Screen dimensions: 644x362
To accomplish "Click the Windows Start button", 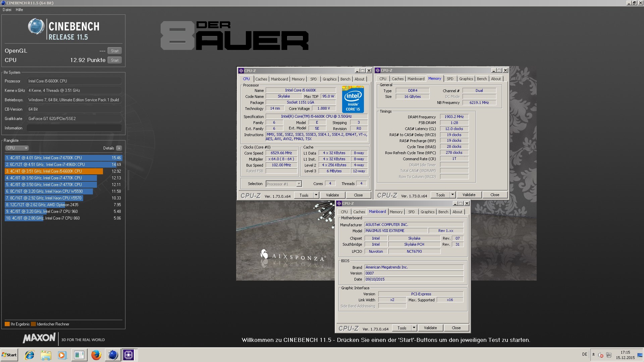I will click(x=9, y=355).
